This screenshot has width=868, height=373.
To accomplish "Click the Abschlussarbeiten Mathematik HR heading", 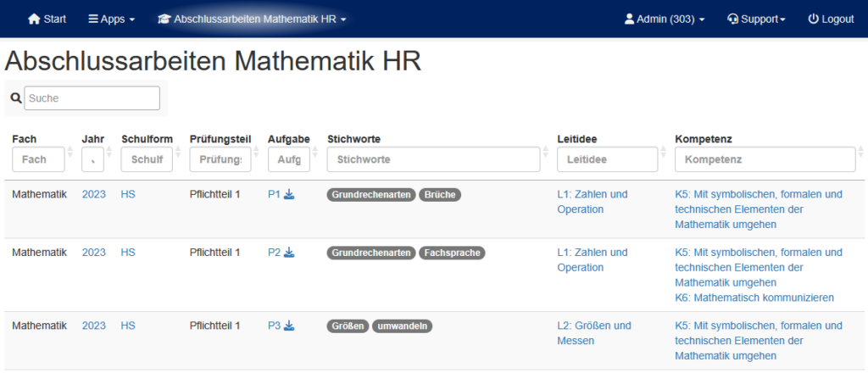I will point(213,61).
